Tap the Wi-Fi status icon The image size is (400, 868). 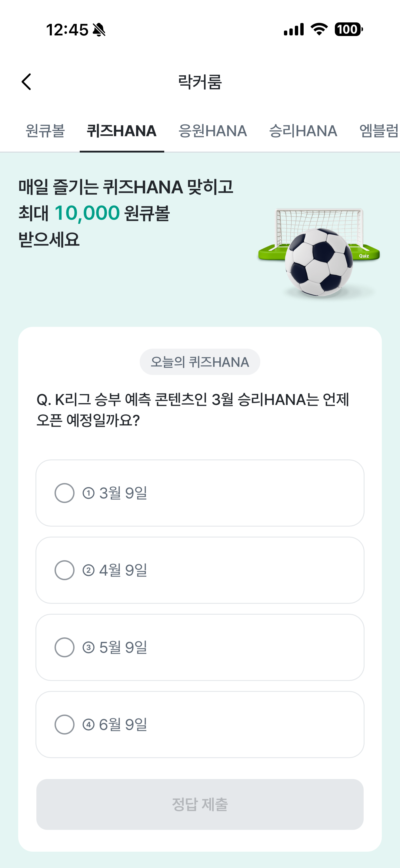click(x=319, y=29)
